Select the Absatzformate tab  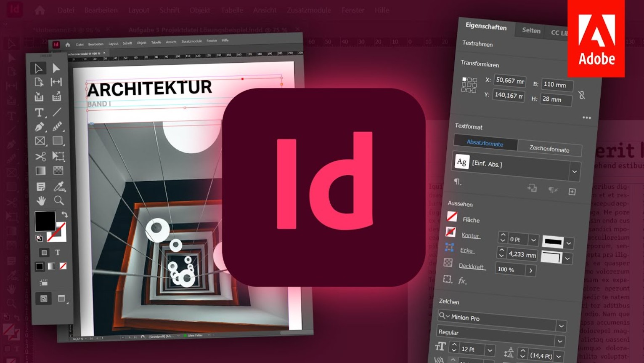point(485,143)
